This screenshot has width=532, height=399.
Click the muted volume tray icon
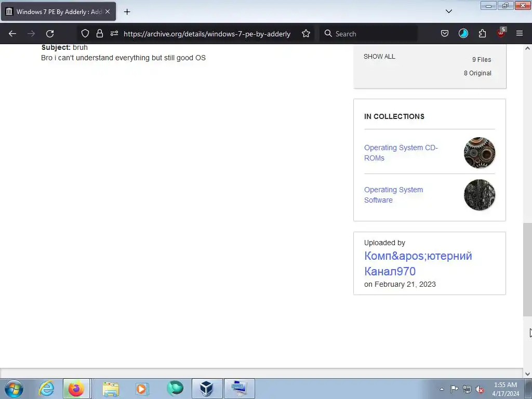click(480, 390)
